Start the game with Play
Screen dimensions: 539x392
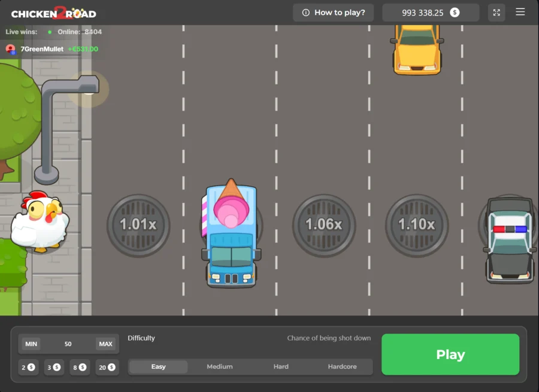(450, 354)
